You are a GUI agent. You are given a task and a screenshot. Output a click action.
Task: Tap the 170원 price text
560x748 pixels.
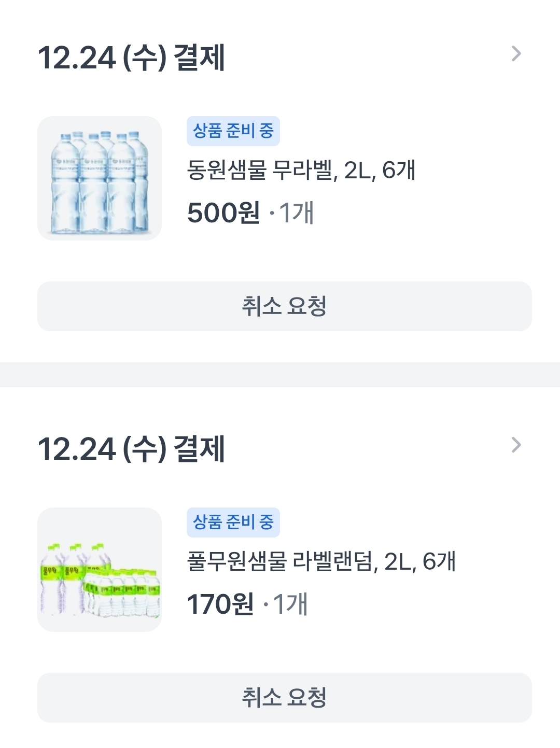pos(220,604)
